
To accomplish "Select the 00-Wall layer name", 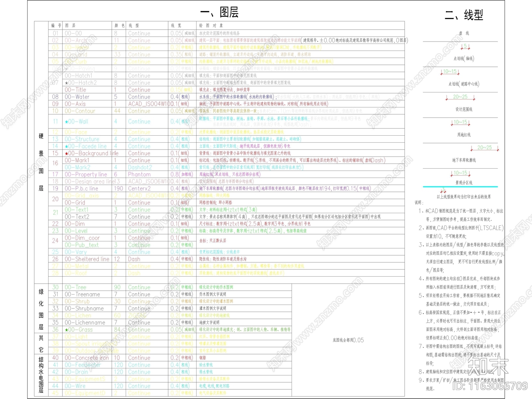I will [x=76, y=121].
